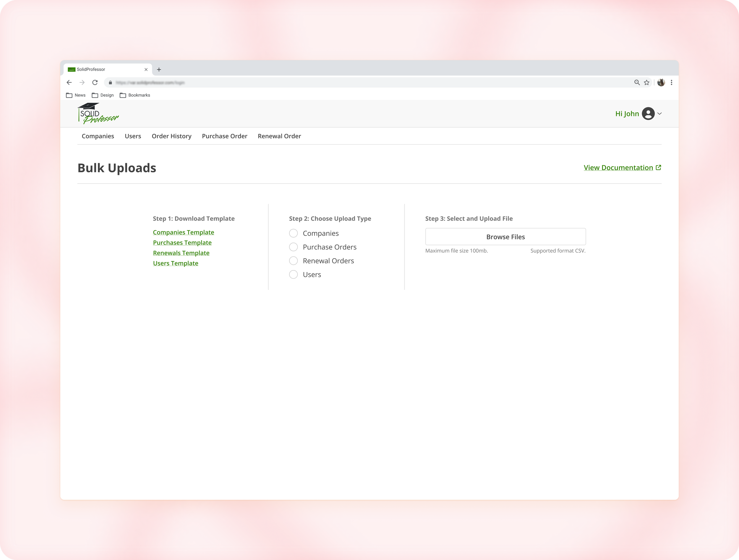Click the browser back arrow
The height and width of the screenshot is (560, 739).
tap(69, 82)
